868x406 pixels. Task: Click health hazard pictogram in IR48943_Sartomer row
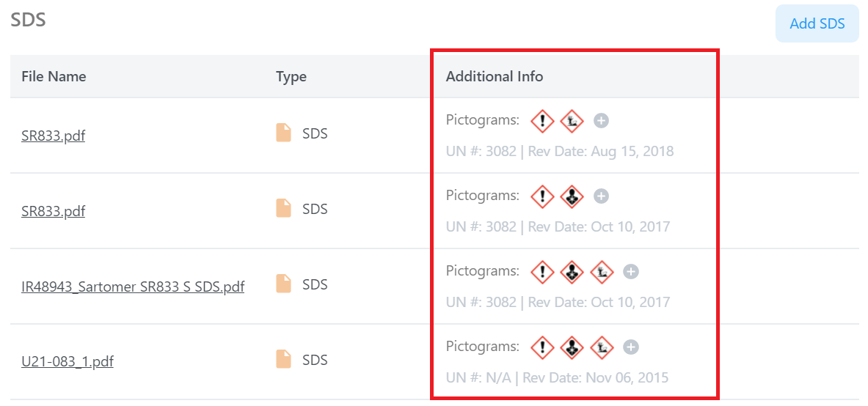coord(572,272)
